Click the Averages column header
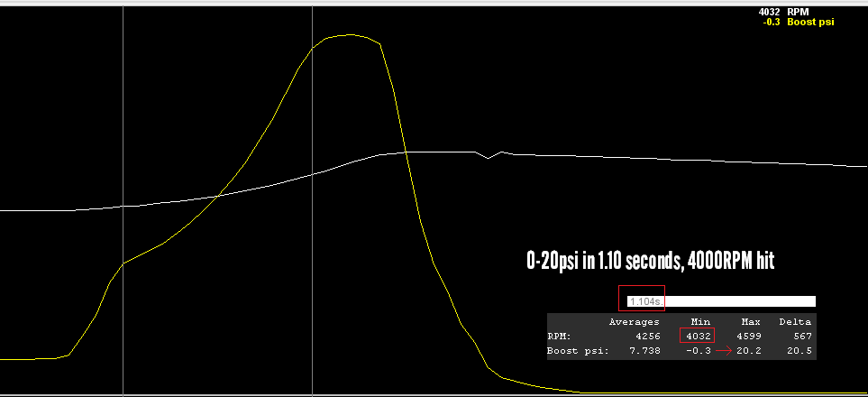This screenshot has height=397, width=868. (636, 321)
